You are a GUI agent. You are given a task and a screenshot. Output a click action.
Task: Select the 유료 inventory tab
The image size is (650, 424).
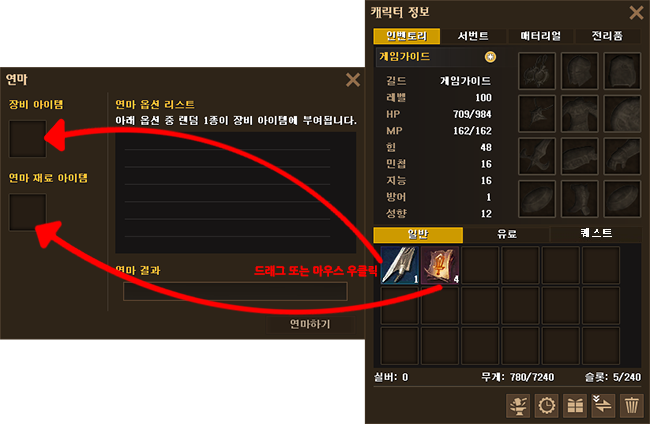point(507,234)
